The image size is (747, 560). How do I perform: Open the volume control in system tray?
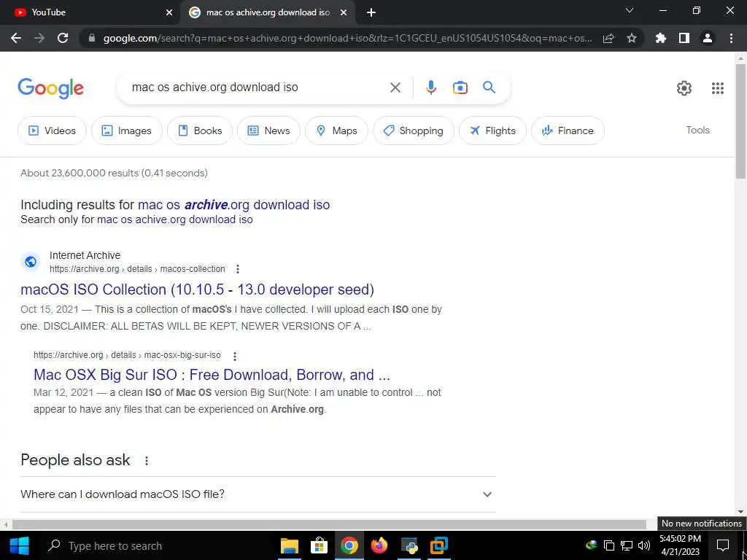[643, 545]
